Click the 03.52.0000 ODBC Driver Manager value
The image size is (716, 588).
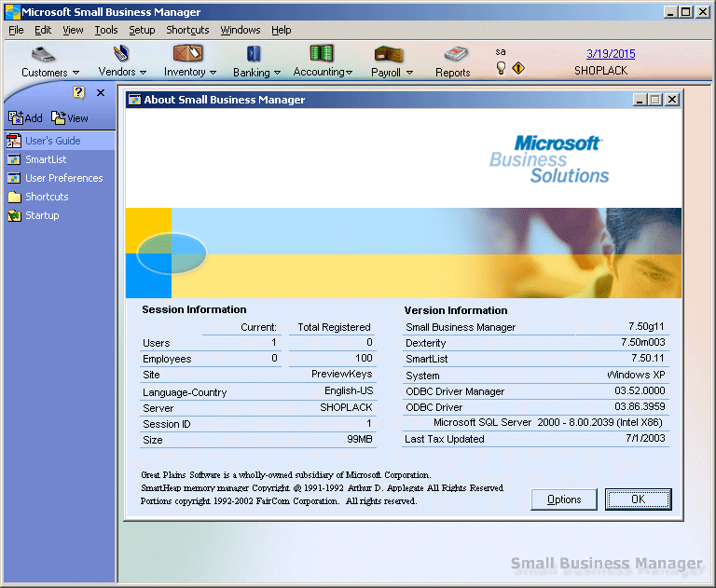640,390
